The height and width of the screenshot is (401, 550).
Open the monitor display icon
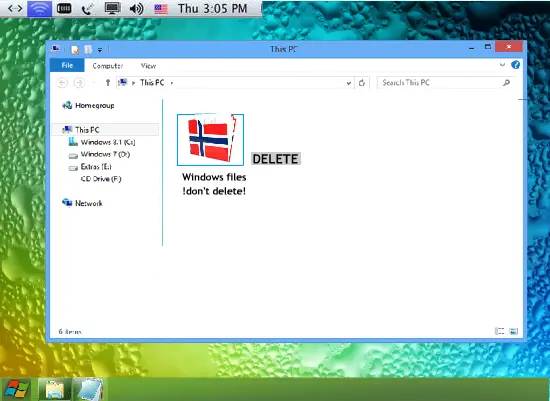pyautogui.click(x=113, y=8)
